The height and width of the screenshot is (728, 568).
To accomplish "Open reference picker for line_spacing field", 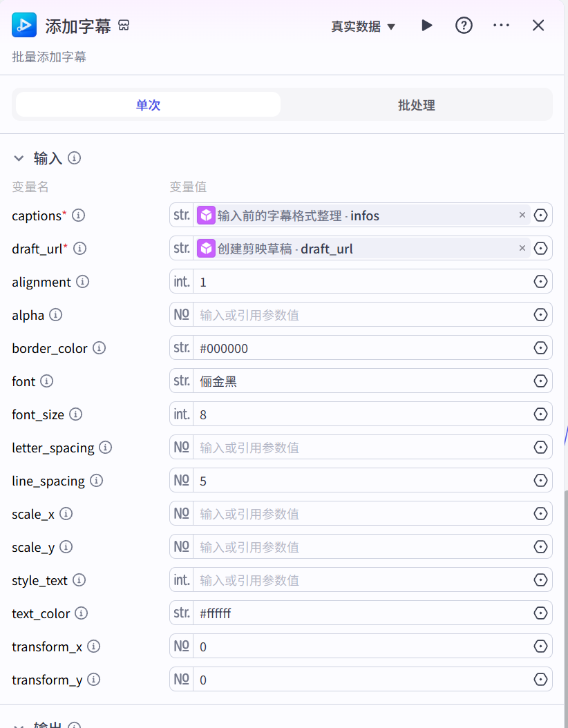I will [x=540, y=480].
